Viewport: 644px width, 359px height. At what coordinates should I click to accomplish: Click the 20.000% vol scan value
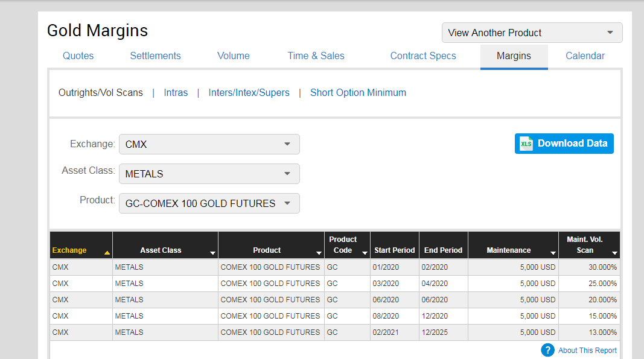(x=602, y=300)
